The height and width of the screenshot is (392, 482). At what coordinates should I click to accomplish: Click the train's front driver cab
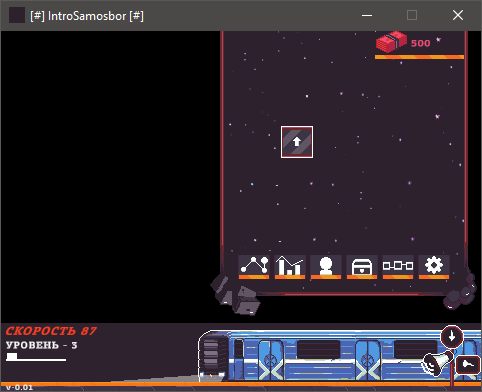click(214, 356)
